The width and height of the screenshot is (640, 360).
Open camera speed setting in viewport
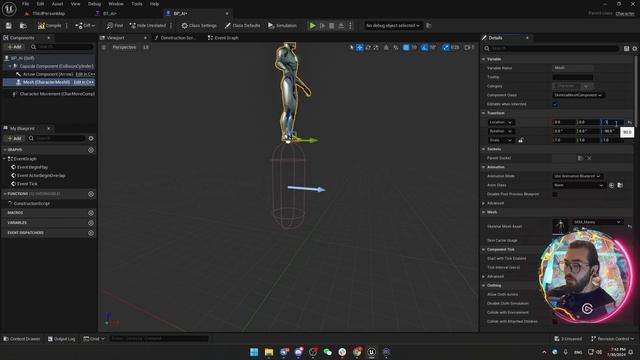(x=469, y=47)
